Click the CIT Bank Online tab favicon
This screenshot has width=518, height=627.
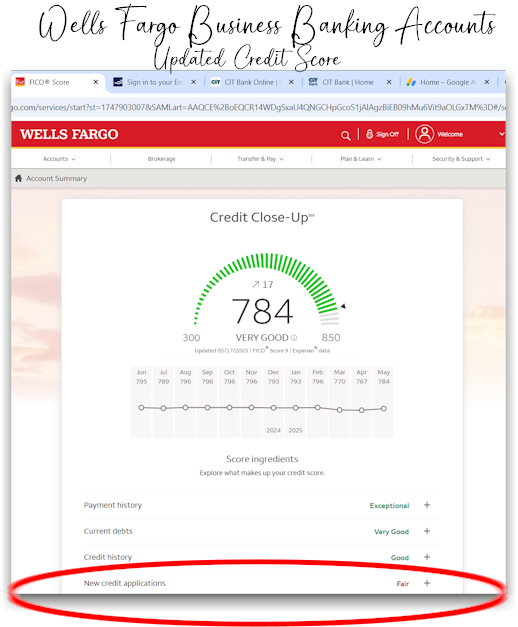216,82
